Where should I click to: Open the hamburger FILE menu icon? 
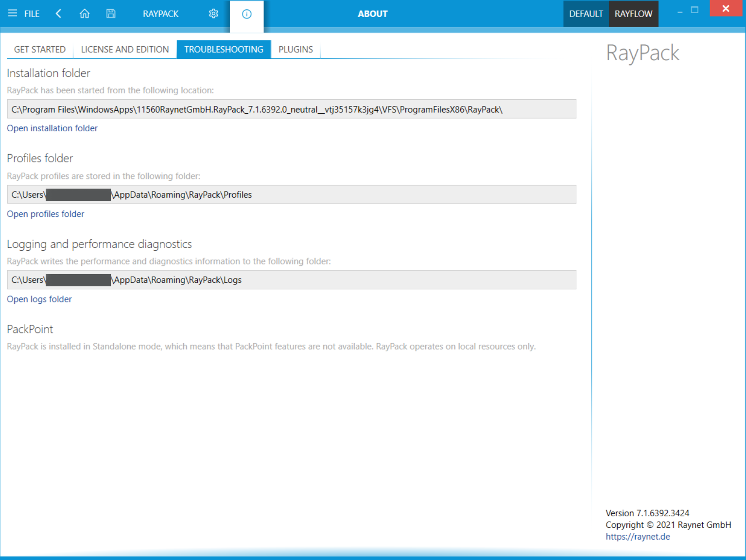13,14
